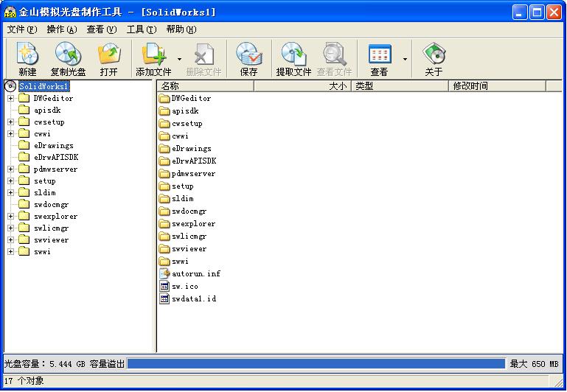This screenshot has width=567, height=392.
Task: Select autorun.inf file icon
Action: (164, 274)
